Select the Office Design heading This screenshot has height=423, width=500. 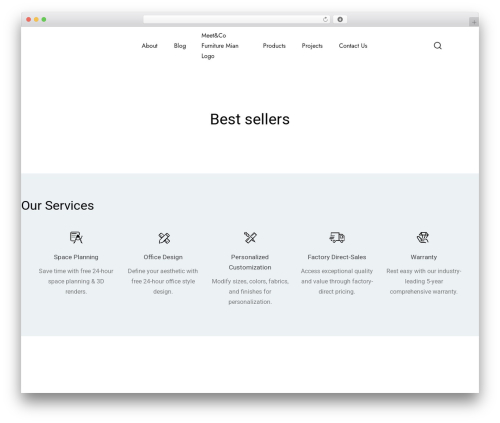[163, 257]
